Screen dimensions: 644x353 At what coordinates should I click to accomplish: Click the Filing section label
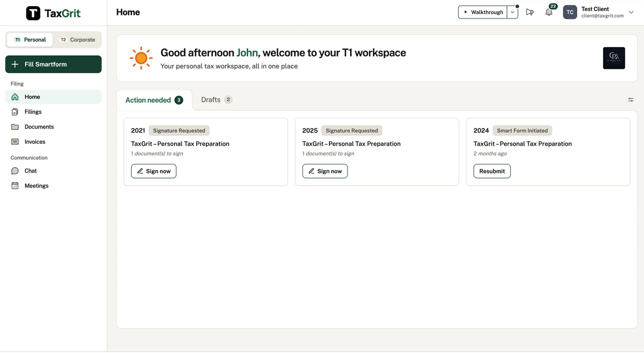coord(17,84)
